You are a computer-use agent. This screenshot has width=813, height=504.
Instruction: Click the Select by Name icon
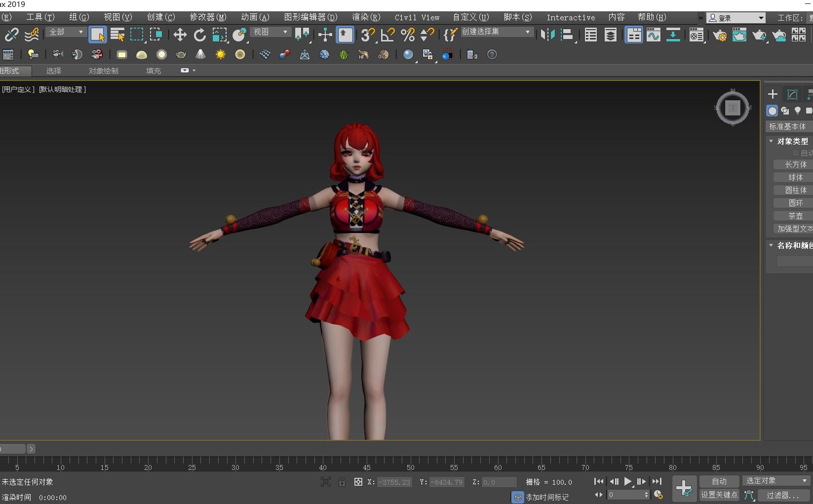[117, 35]
